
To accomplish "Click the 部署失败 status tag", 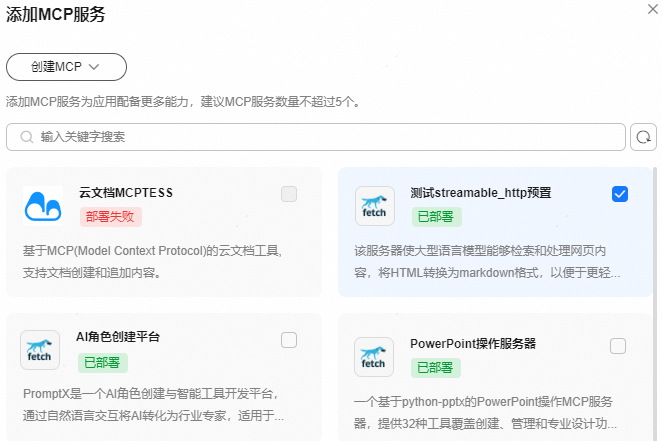I will click(111, 216).
